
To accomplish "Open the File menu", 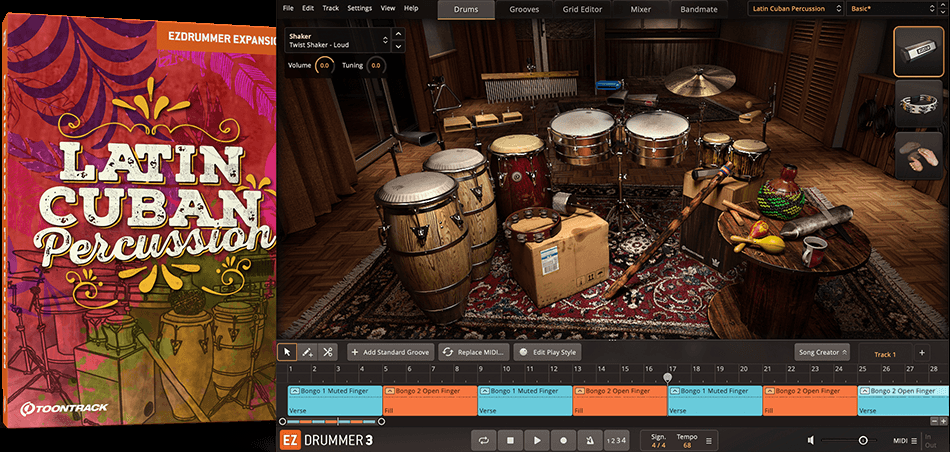I will point(288,8).
